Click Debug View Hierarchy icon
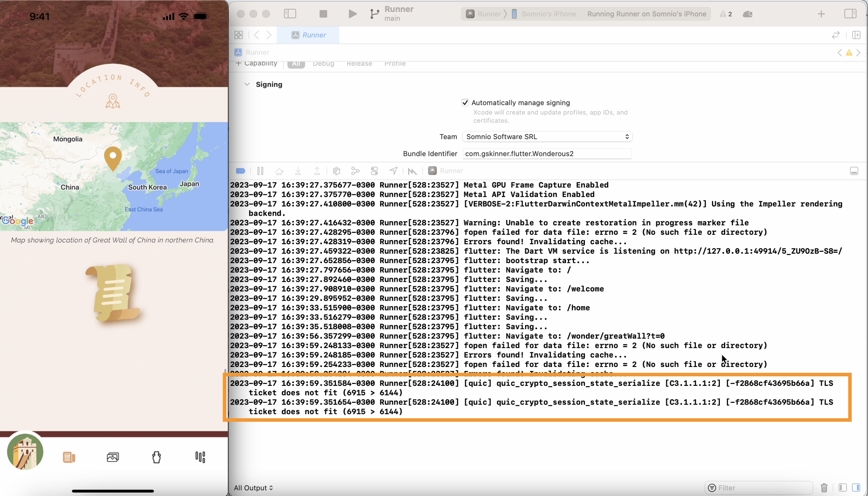 pyautogui.click(x=336, y=171)
